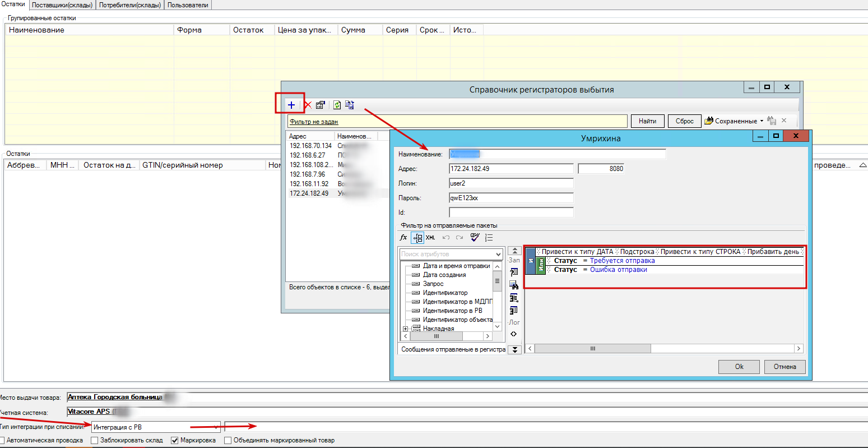This screenshot has height=448, width=868.
Task: Click the port field showing 8080
Action: (601, 168)
